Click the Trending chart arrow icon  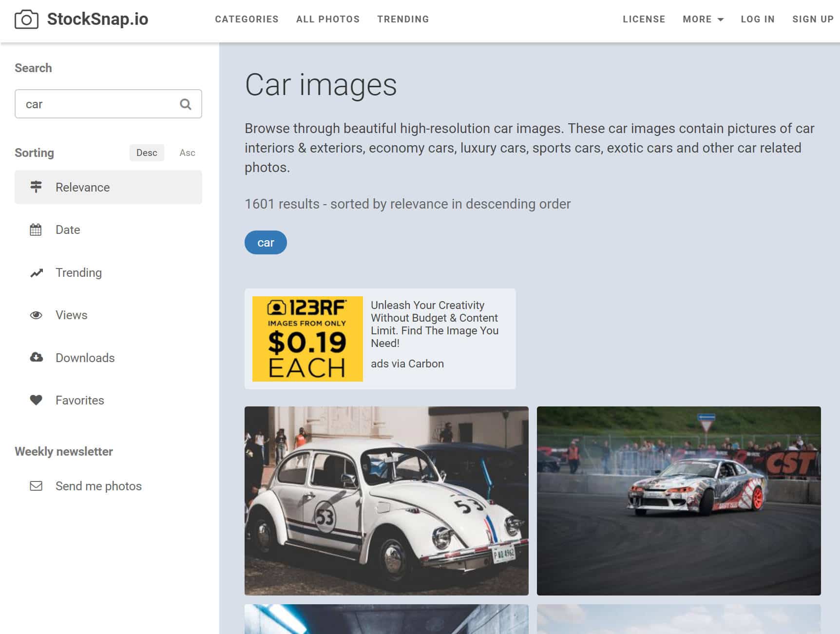[x=36, y=273]
